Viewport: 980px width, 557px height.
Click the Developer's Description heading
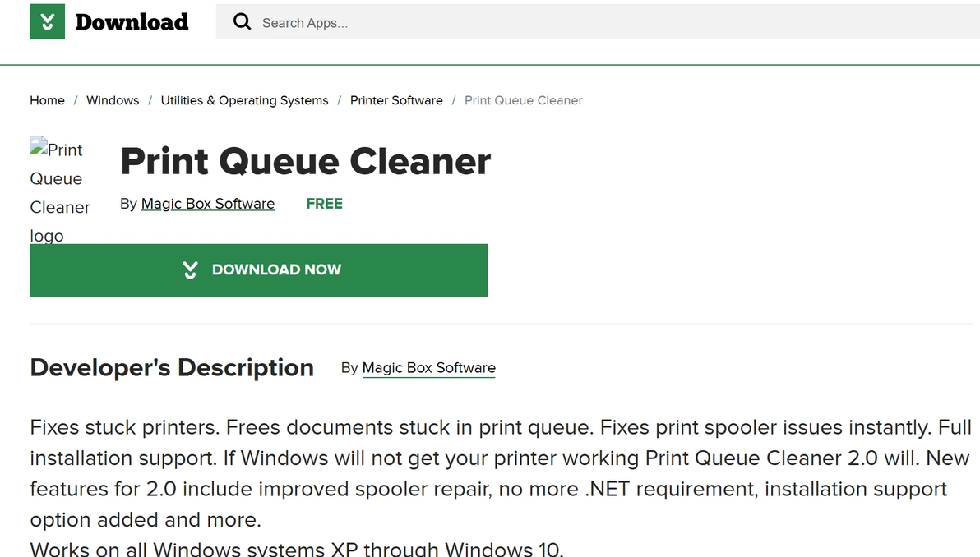[x=172, y=367]
